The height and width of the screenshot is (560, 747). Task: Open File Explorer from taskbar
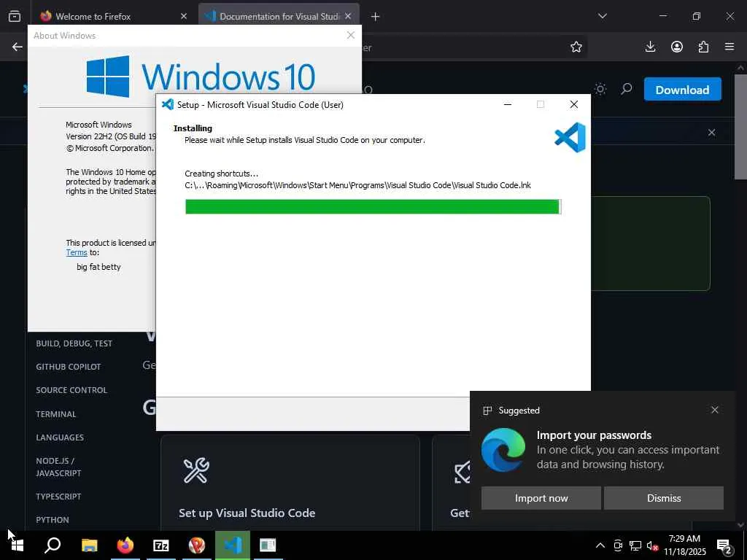pyautogui.click(x=89, y=545)
